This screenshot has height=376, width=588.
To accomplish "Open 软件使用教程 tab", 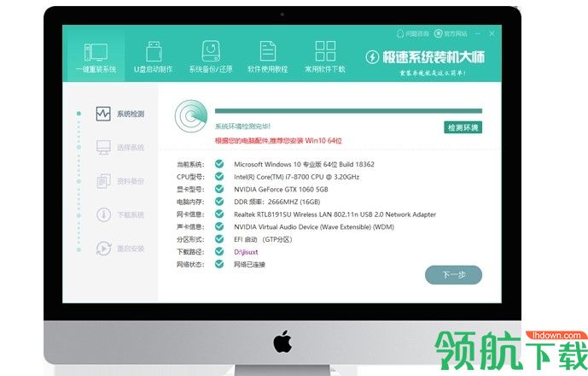I will tap(268, 57).
